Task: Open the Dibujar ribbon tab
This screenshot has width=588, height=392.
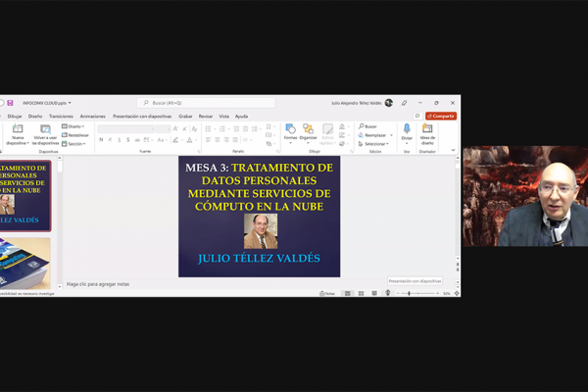Action: click(x=15, y=117)
